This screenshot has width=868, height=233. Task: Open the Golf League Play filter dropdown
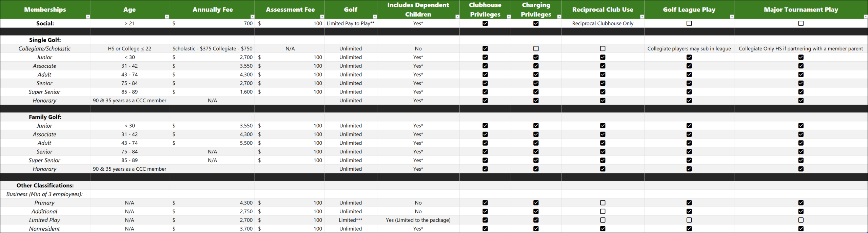[732, 17]
